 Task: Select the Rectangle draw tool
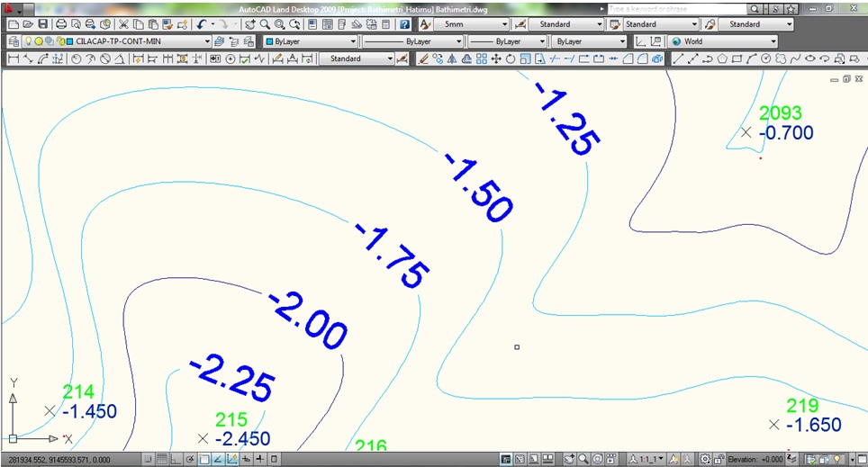(737, 58)
